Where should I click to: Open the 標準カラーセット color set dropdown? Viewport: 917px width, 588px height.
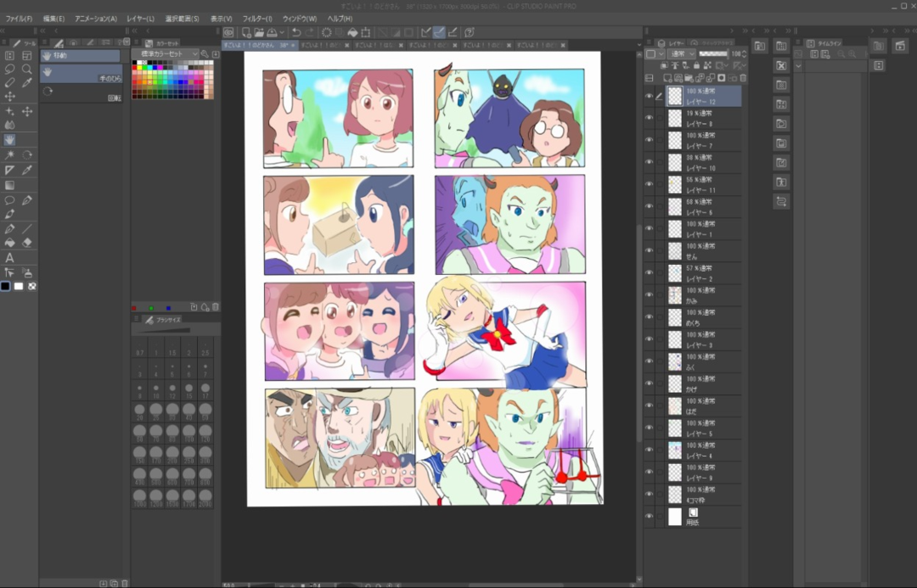[x=195, y=53]
